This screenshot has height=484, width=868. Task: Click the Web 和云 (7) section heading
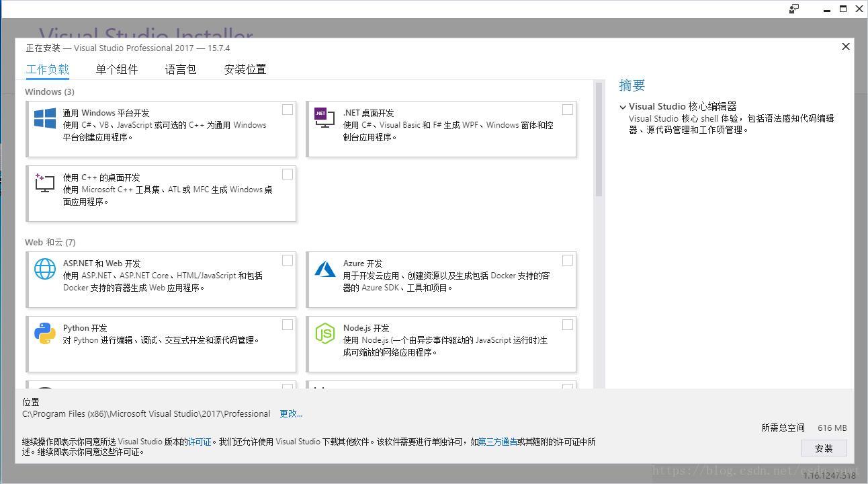[50, 242]
